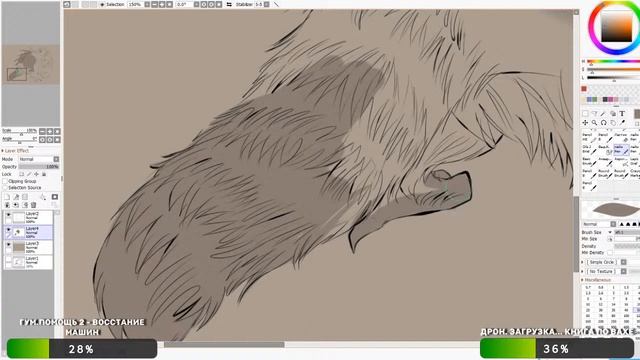Toggle Clipping Group checkbox
Screen dimensions: 640x360
(x=5, y=181)
